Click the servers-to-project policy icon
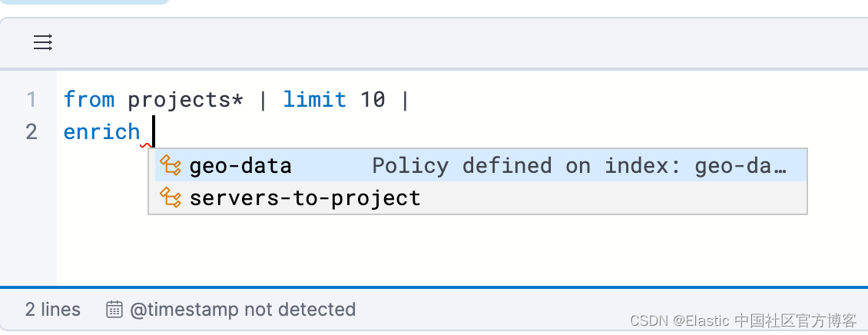The width and height of the screenshot is (868, 335). [170, 197]
